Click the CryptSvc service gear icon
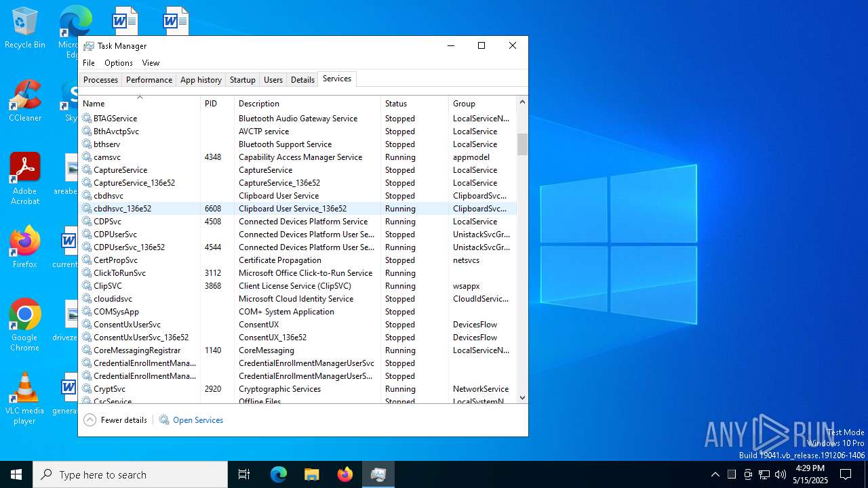Screen dimensions: 868x488 pos(87,388)
